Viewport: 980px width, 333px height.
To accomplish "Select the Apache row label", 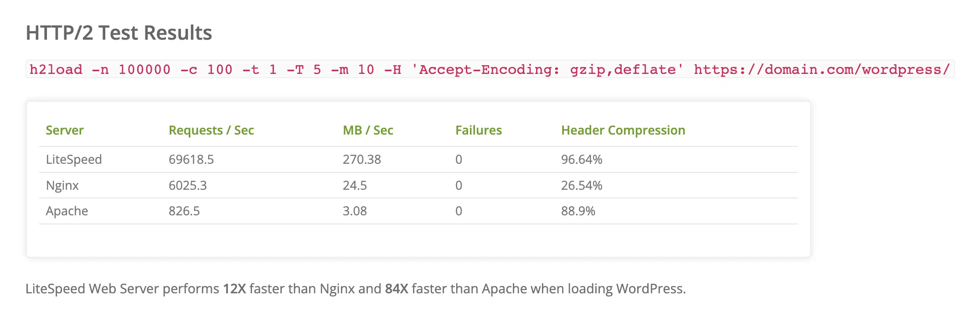I will pos(67,211).
